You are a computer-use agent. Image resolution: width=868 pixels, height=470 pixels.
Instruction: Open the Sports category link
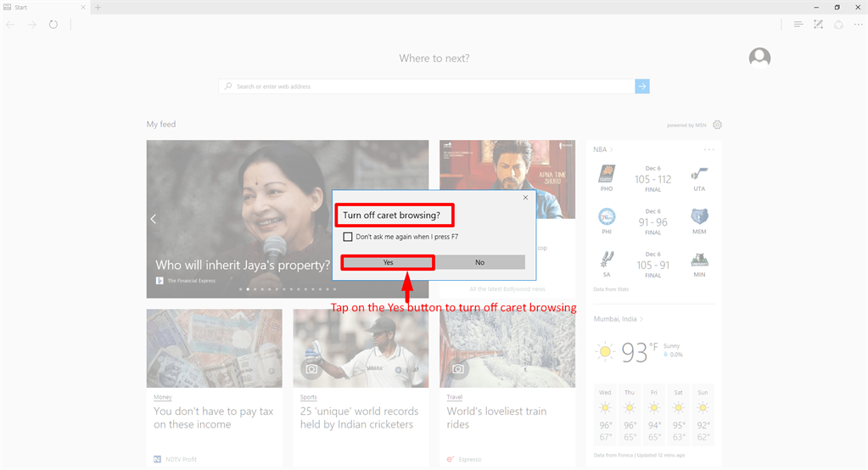pos(308,397)
